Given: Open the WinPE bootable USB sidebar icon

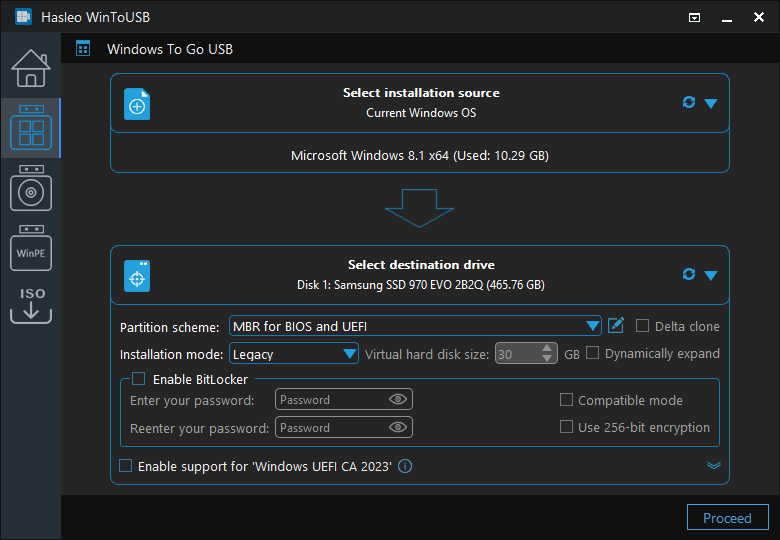Looking at the screenshot, I should 31,248.
